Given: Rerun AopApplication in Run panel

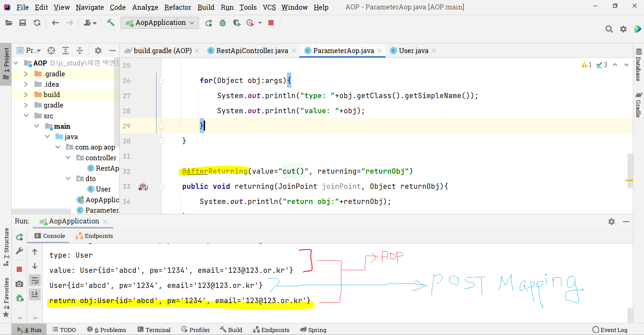Looking at the screenshot, I should click(x=19, y=237).
